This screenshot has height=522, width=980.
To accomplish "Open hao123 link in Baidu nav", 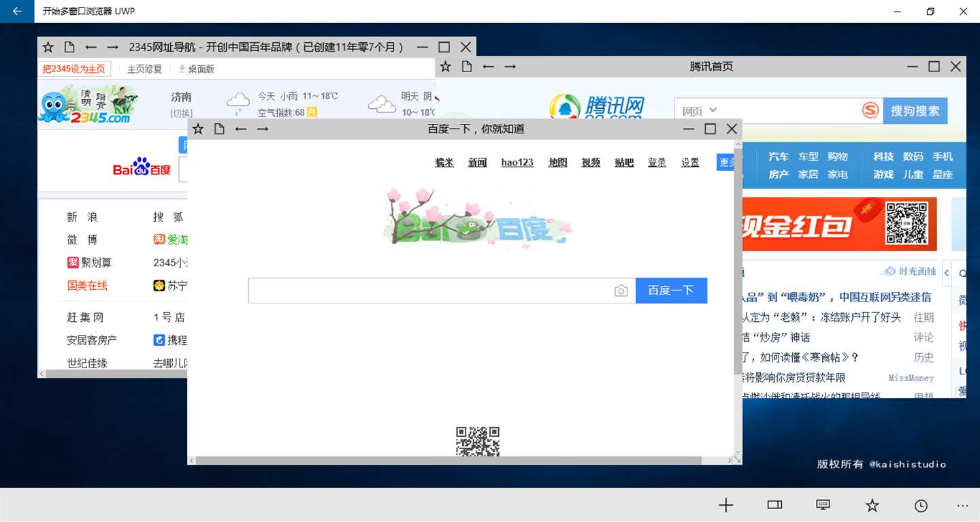I will [x=517, y=162].
